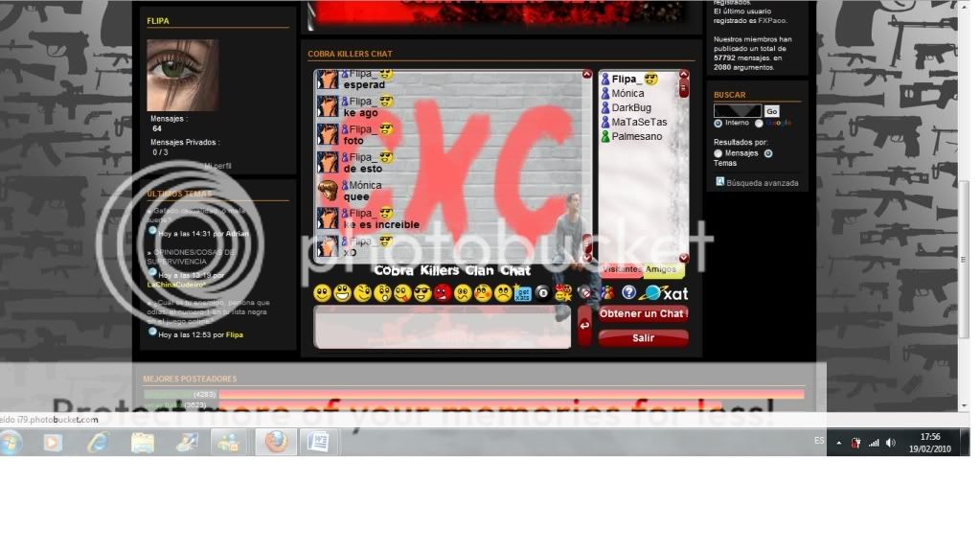Image resolution: width=980 pixels, height=551 pixels.
Task: Select Palmesano in chat user list
Action: click(638, 136)
